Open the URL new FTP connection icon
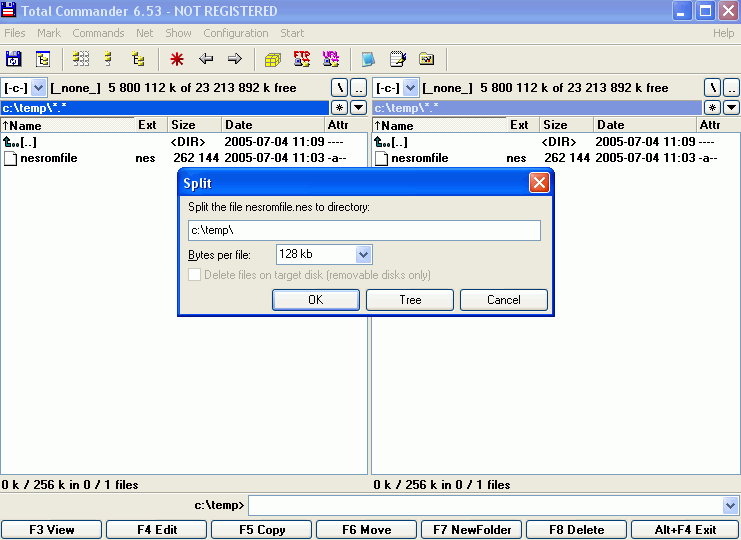The width and height of the screenshot is (741, 540). (331, 59)
